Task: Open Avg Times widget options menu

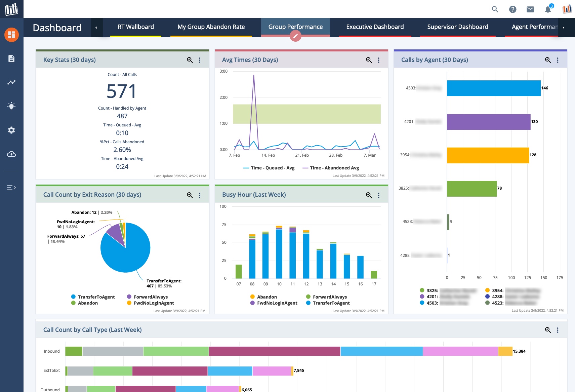Action: pyautogui.click(x=378, y=60)
